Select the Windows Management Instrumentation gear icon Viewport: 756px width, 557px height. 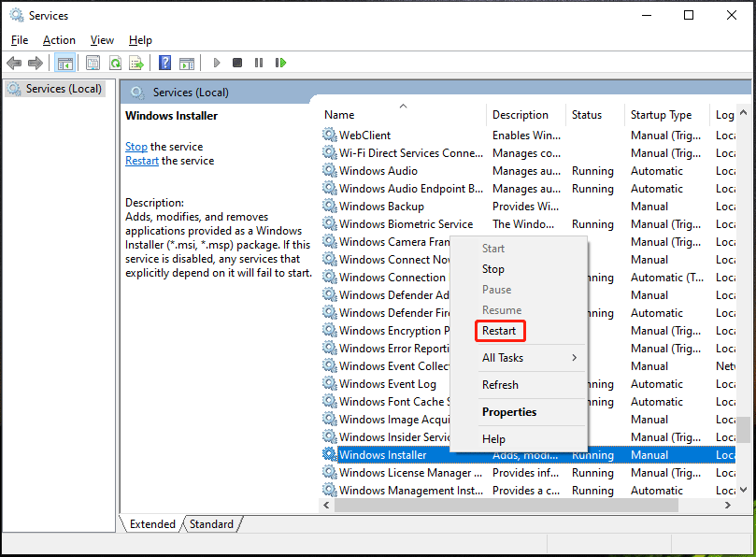(x=329, y=490)
